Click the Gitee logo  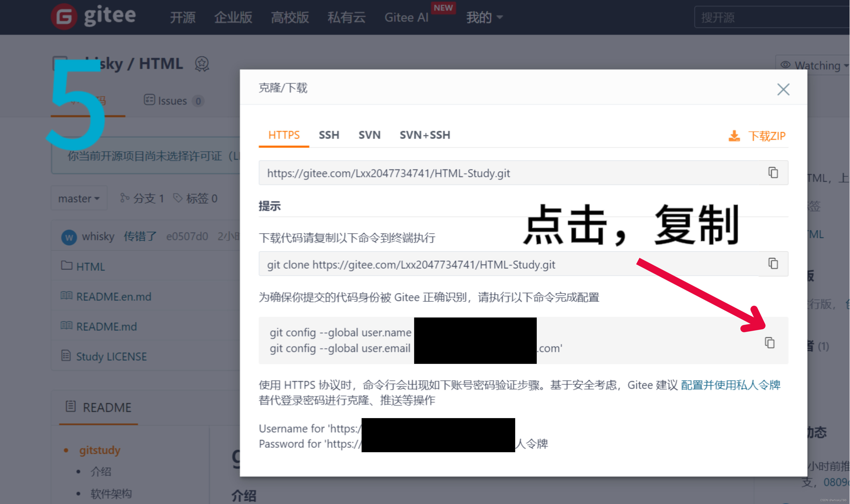(93, 16)
